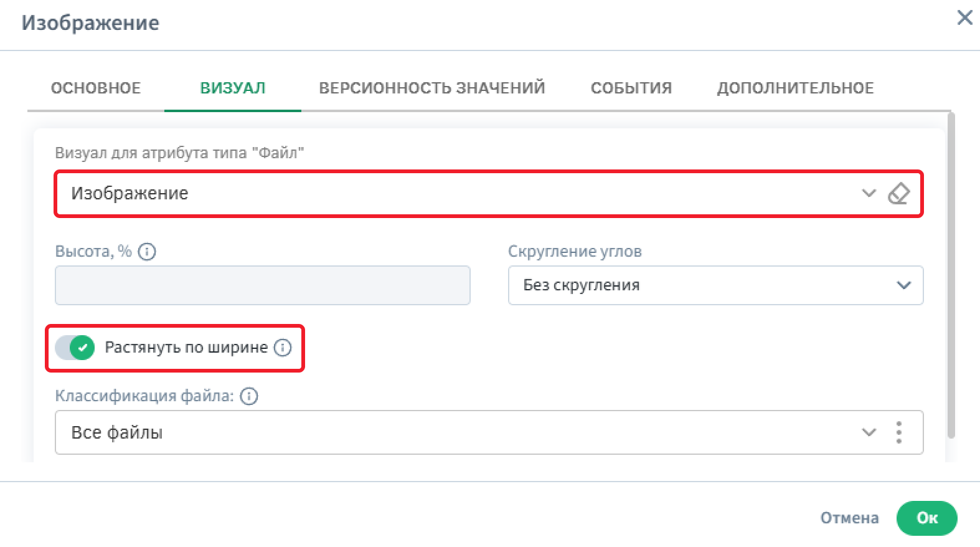This screenshot has height=547, width=980.
Task: Close the Изображение dialog with X
Action: (x=964, y=18)
